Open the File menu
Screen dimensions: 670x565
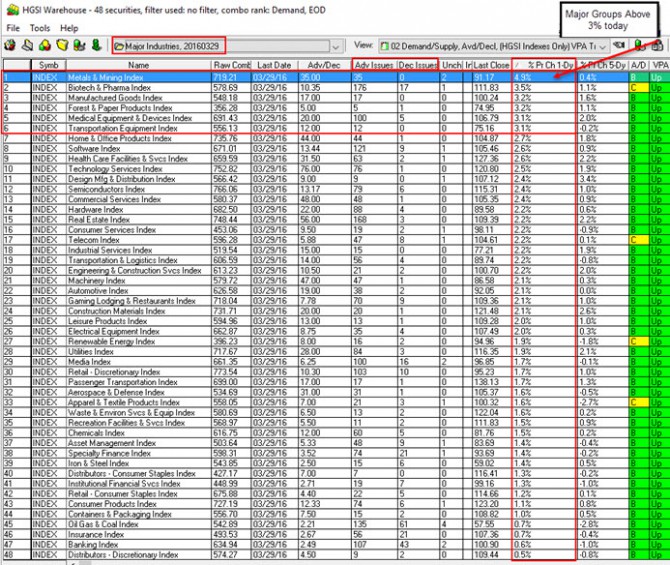13,28
